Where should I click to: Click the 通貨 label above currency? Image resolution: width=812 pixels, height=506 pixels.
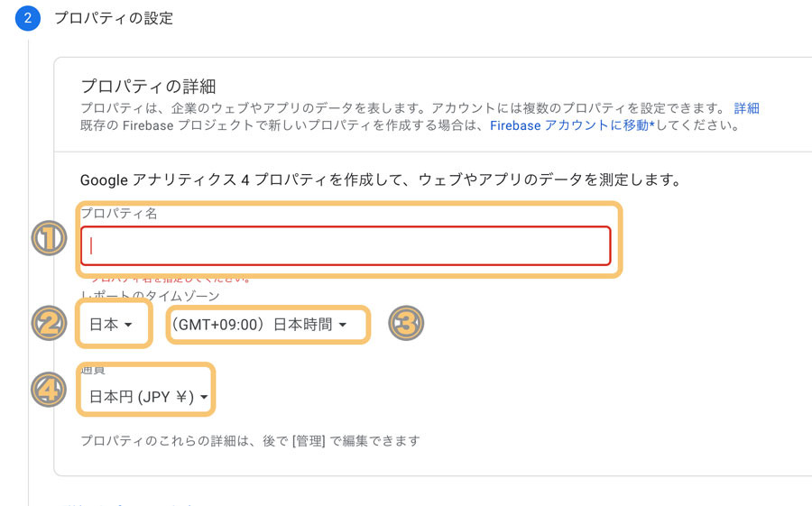(93, 370)
